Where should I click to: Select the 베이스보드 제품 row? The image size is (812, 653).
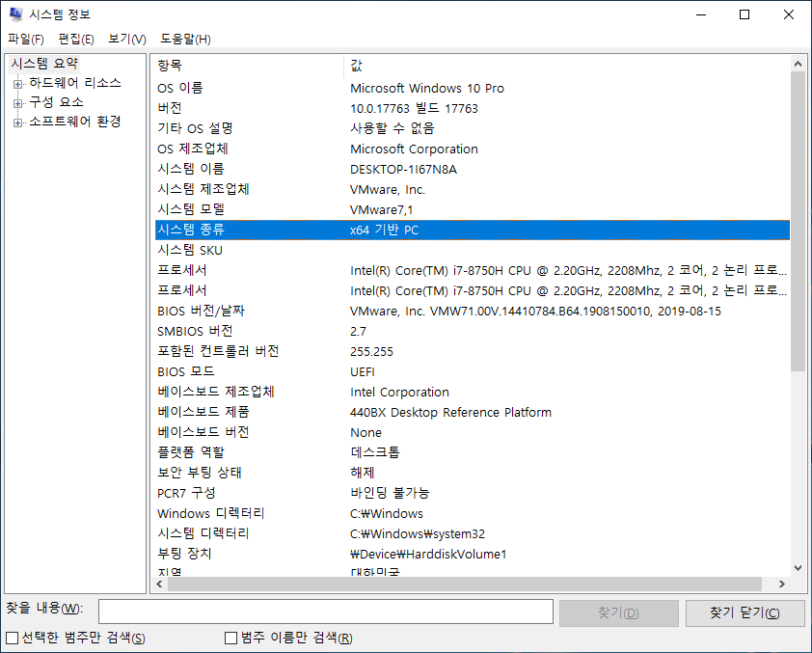coord(473,412)
